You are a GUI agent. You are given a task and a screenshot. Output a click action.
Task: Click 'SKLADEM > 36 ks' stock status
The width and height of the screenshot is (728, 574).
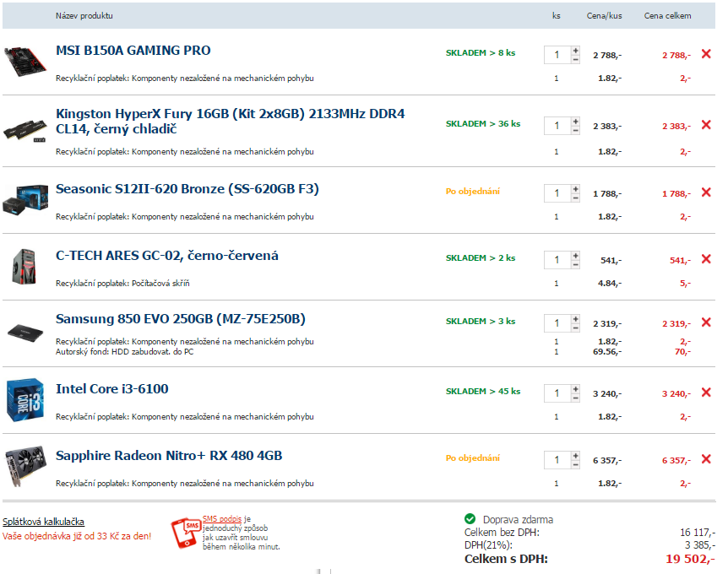point(483,124)
